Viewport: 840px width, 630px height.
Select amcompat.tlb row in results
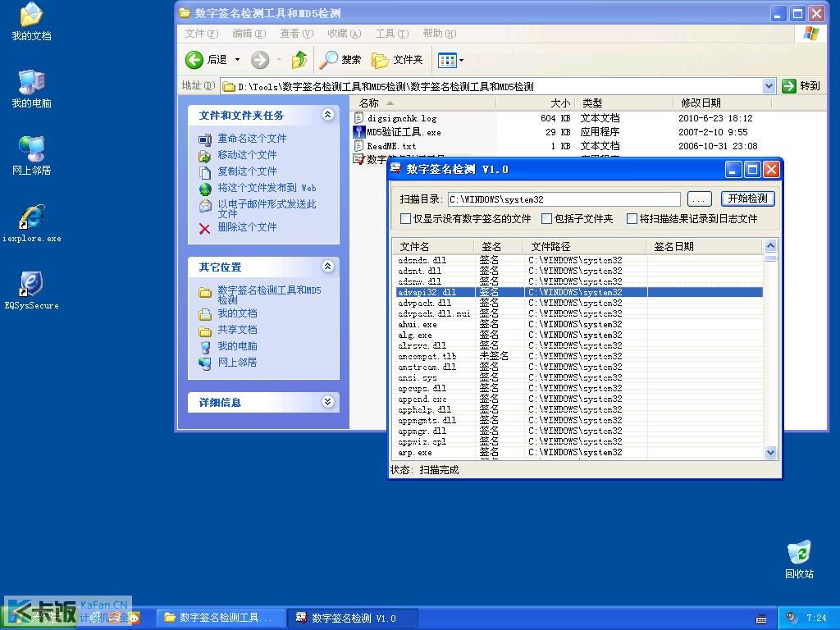[x=578, y=356]
